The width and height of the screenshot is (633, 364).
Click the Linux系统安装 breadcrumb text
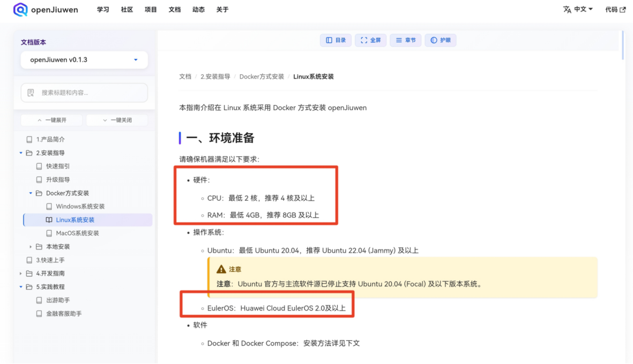tap(313, 77)
